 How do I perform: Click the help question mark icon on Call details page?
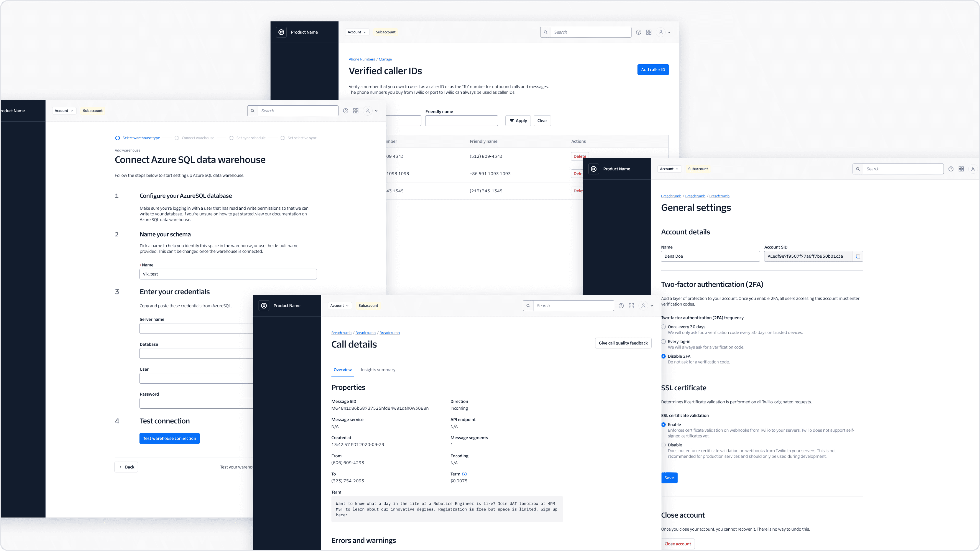621,305
